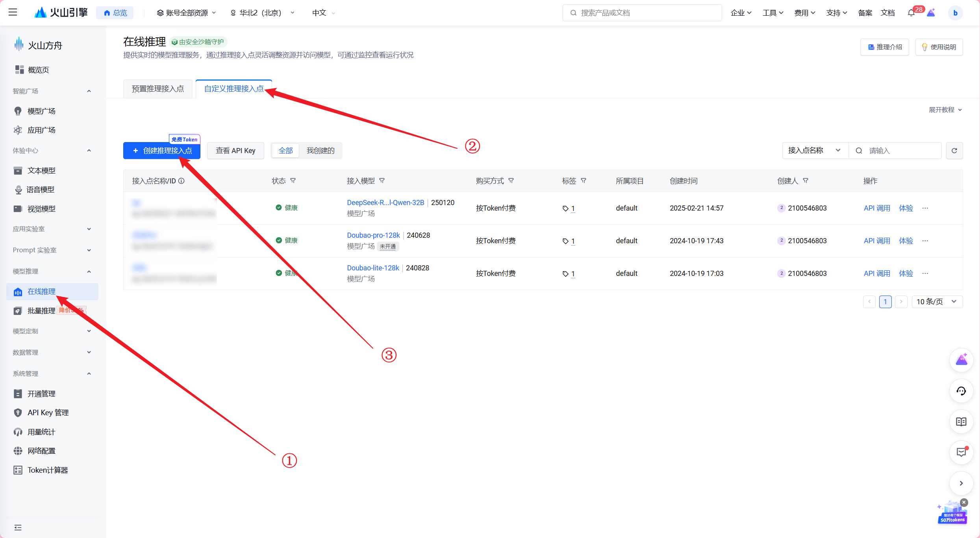Viewport: 980px width, 538px height.
Task: Filter by 创建人 column funnel icon
Action: pyautogui.click(x=806, y=181)
